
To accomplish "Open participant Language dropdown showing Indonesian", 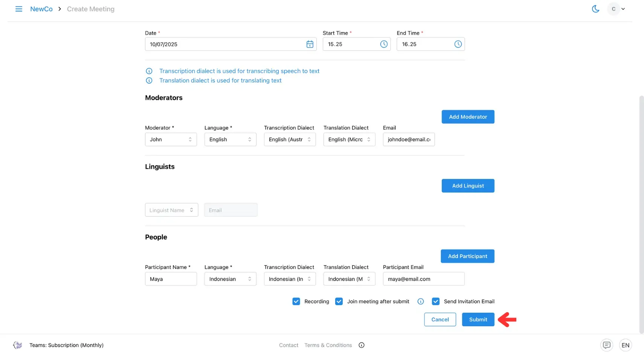I will (x=230, y=279).
